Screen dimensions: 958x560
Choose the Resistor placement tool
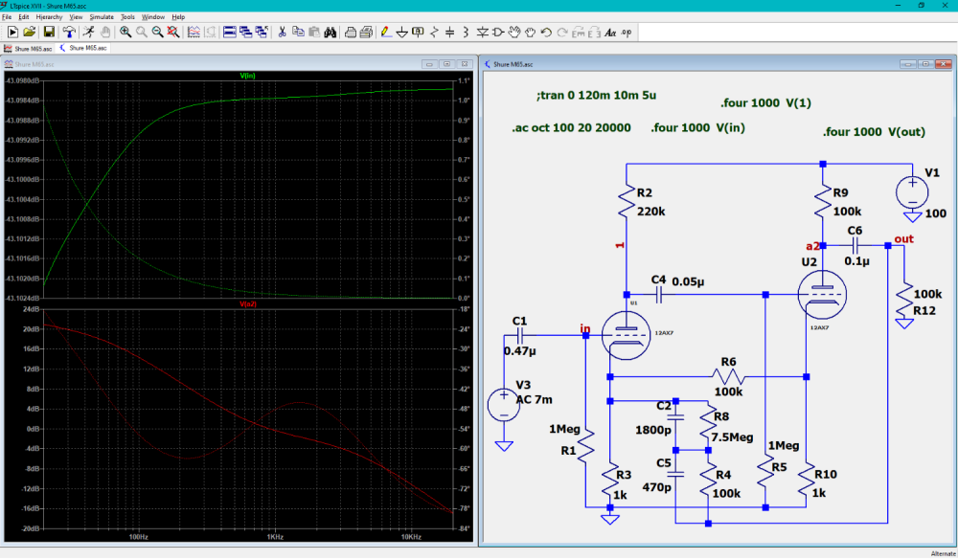[434, 32]
